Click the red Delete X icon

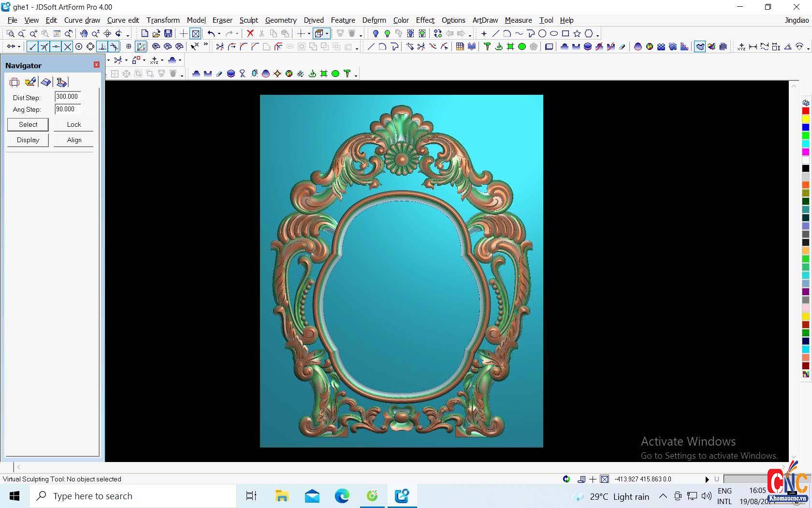click(250, 33)
